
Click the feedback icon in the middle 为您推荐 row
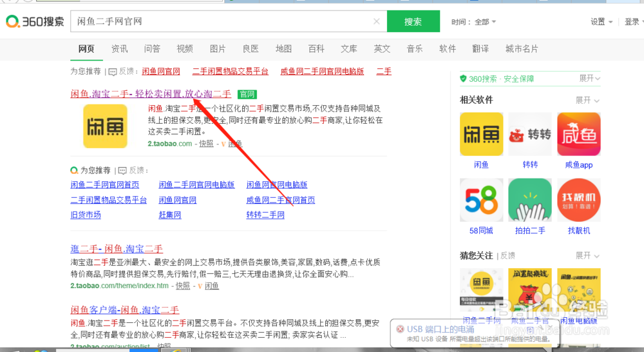tap(122, 171)
